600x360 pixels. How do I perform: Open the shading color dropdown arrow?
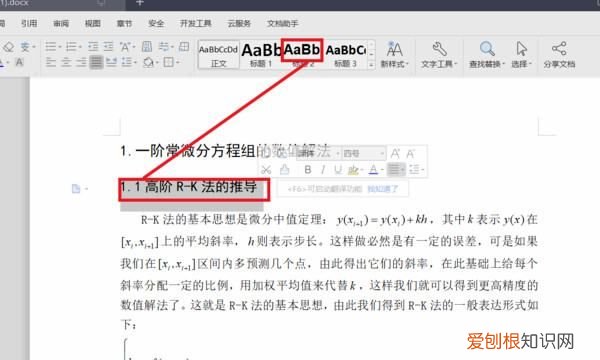(157, 62)
